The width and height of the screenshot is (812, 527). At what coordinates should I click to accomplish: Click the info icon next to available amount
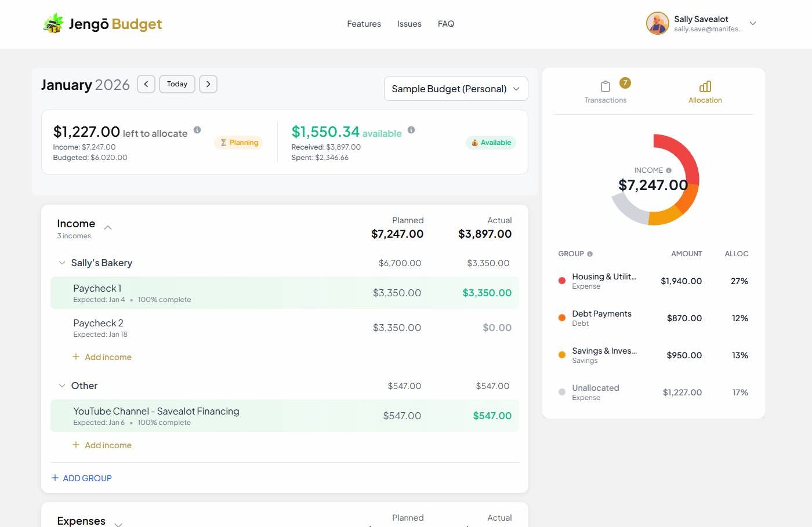(411, 130)
